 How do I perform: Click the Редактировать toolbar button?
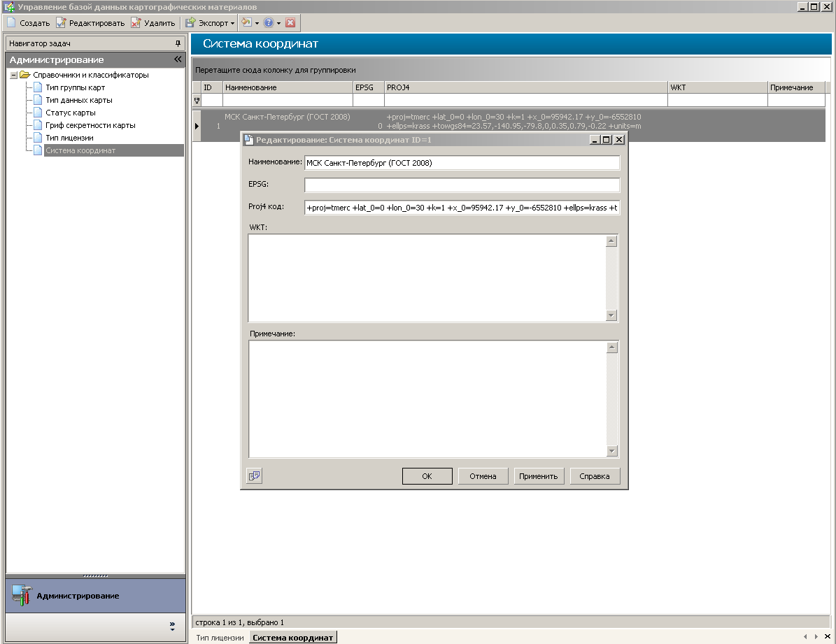[x=90, y=23]
